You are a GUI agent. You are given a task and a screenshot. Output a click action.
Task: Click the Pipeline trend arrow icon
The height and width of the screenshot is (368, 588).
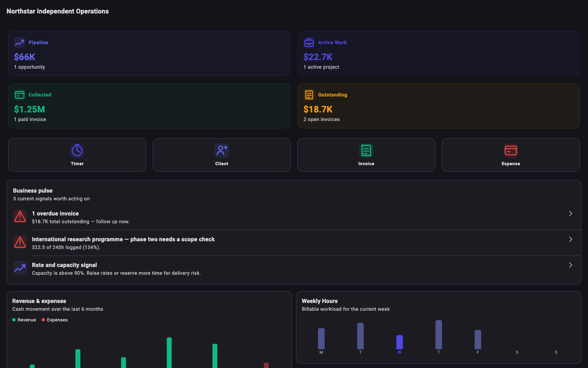20,43
